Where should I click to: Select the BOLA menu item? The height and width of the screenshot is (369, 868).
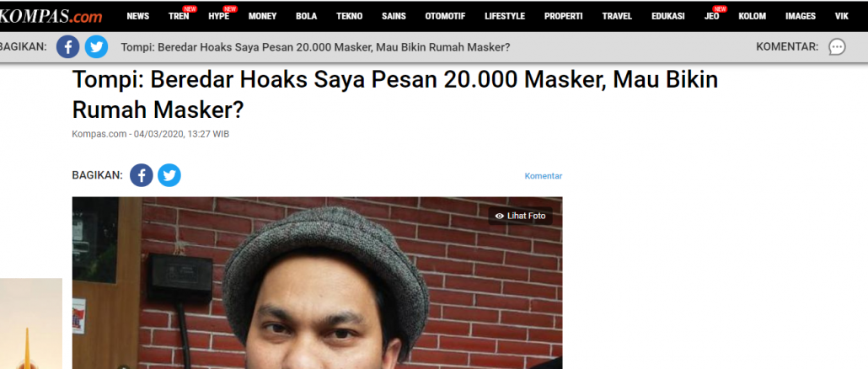[x=306, y=16]
